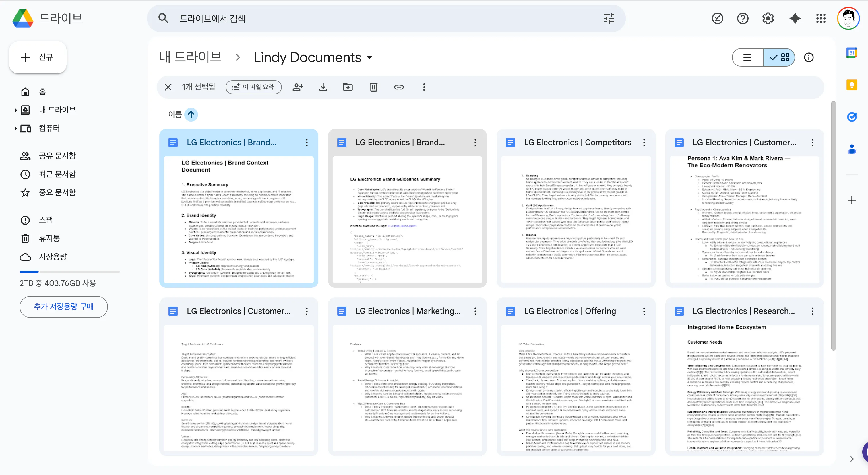Expand the 내 드라이브 tree
Screen dimensions: 868x475
16,110
